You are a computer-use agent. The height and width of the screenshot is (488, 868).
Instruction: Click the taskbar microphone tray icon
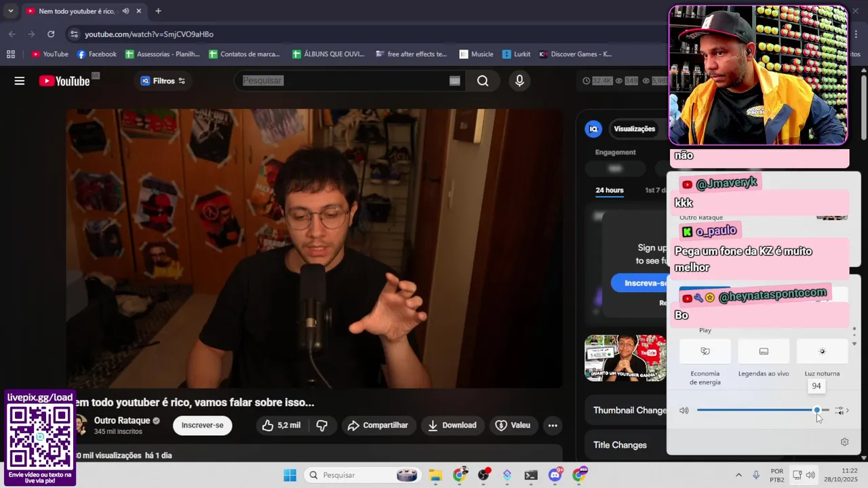click(756, 475)
